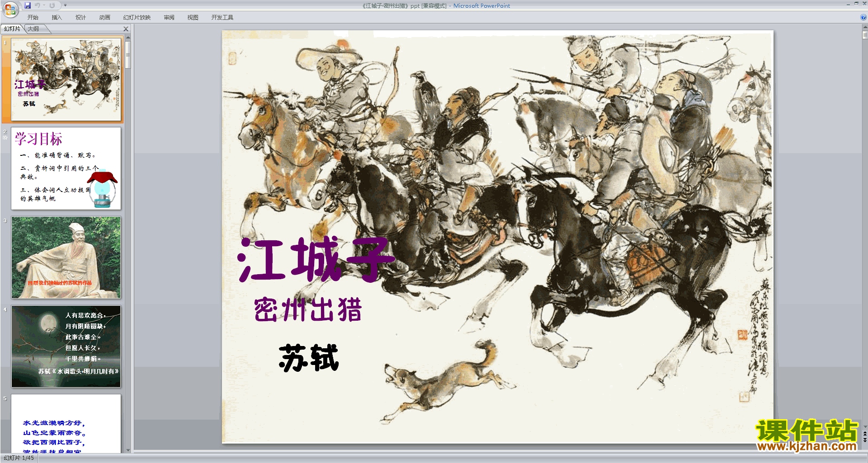Open the 插入 ribbon tab

57,18
